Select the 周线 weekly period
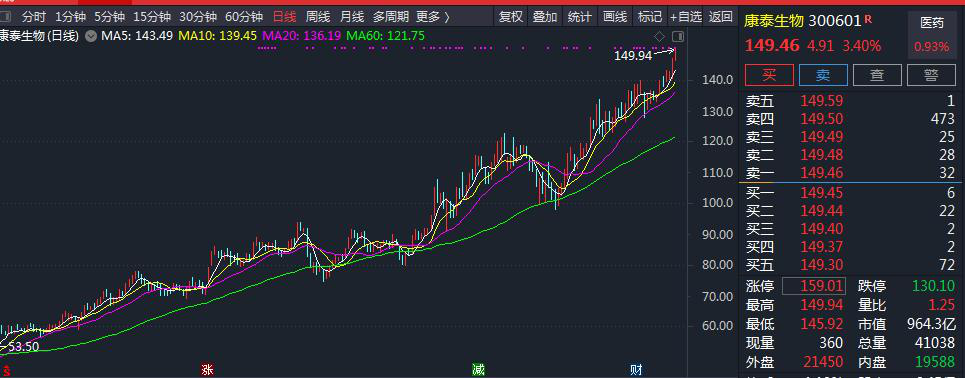Image resolution: width=965 pixels, height=378 pixels. click(x=318, y=17)
